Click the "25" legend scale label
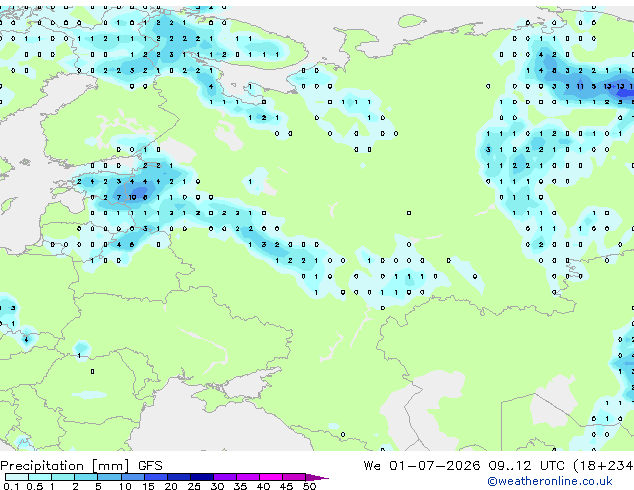 click(x=194, y=486)
